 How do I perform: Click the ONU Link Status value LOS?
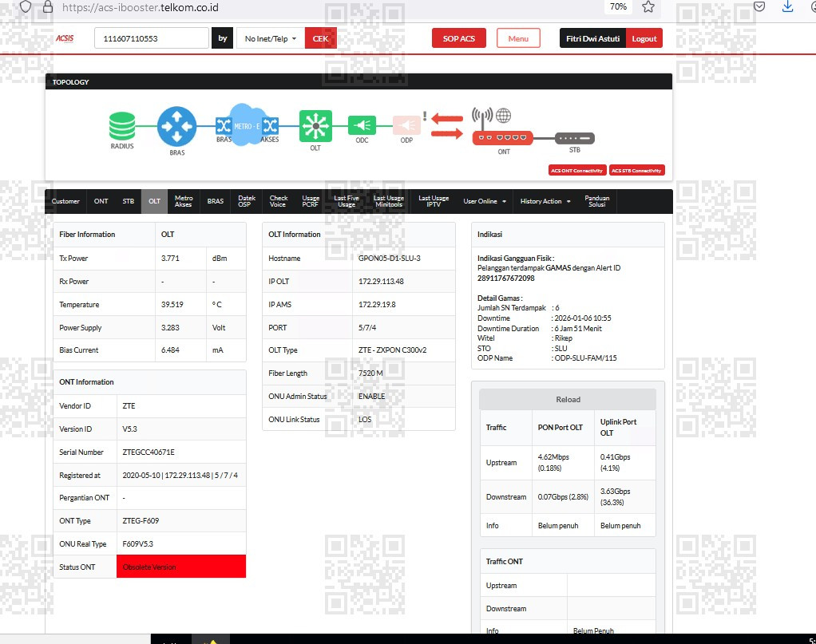[x=365, y=419]
